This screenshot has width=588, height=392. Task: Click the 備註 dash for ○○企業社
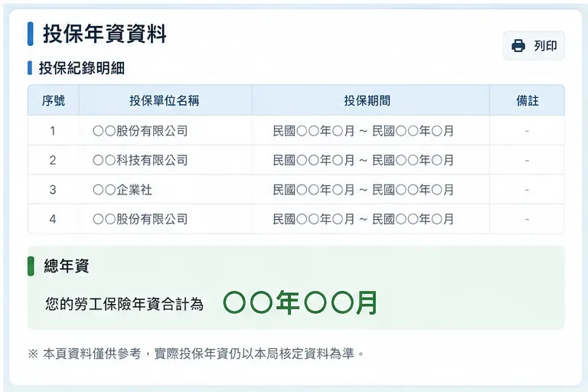pos(527,190)
